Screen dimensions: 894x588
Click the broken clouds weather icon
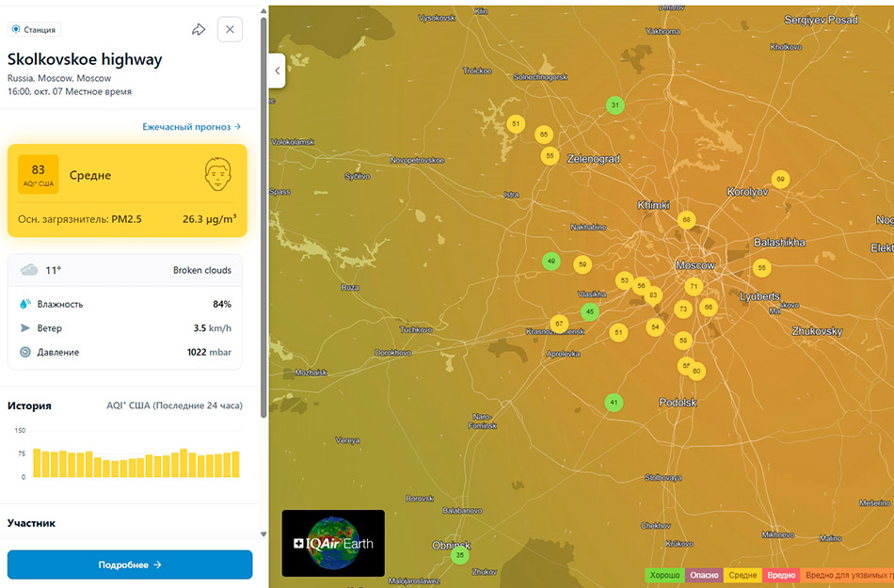(29, 270)
